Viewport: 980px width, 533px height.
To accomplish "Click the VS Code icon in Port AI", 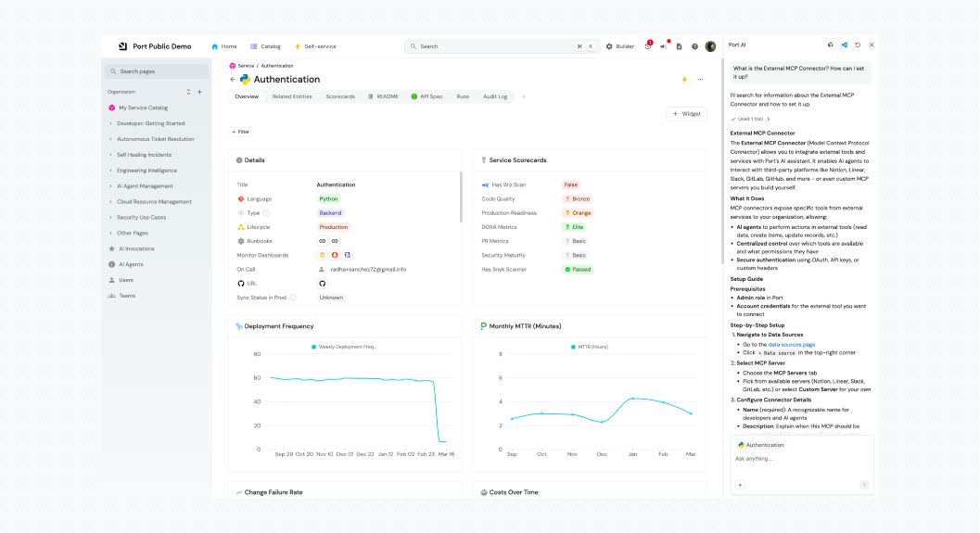I will (x=845, y=45).
